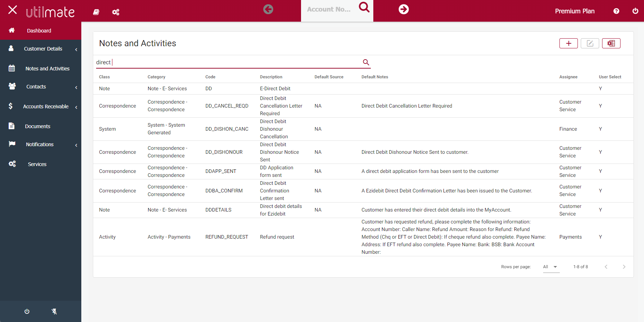Screen dimensions: 644x322
Task: Sort by Default Source column header
Action: pyautogui.click(x=329, y=77)
